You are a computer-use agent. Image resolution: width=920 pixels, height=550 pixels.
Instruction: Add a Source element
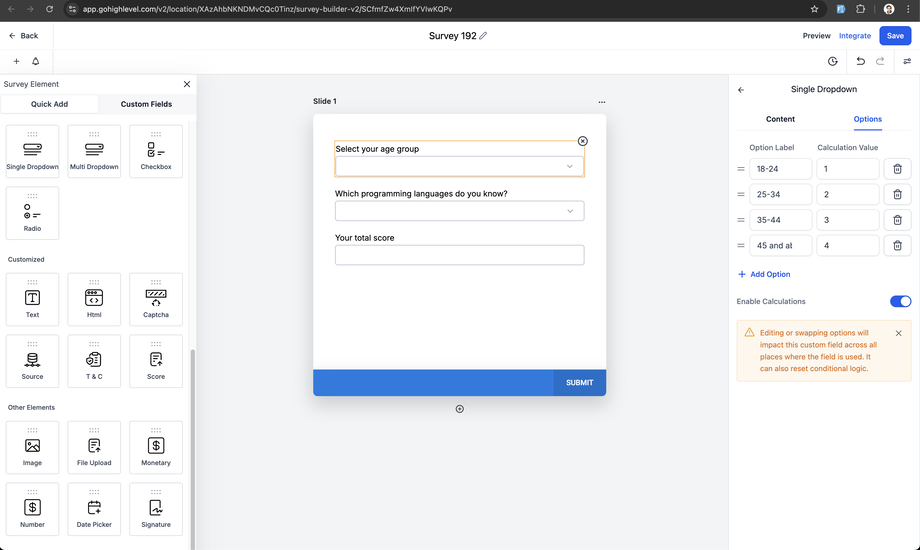click(32, 361)
